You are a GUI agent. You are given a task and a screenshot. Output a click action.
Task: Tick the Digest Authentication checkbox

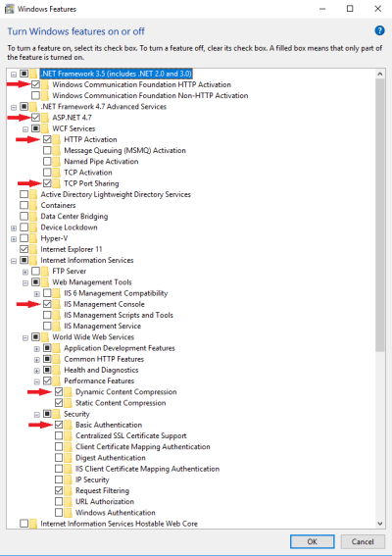59,457
